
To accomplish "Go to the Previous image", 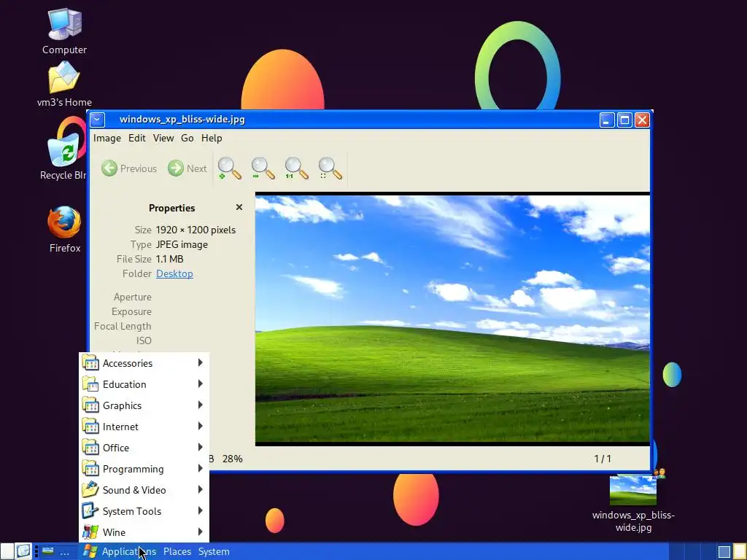I will (129, 168).
